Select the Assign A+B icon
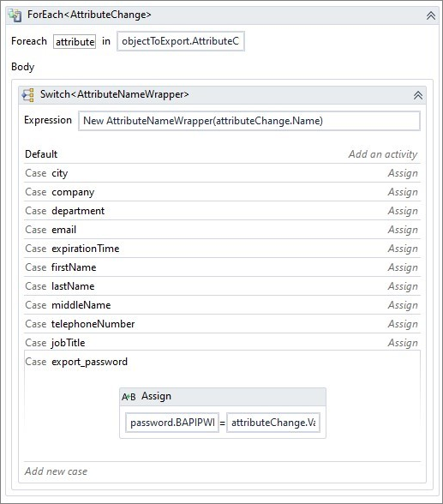The height and width of the screenshot is (504, 443). point(129,397)
